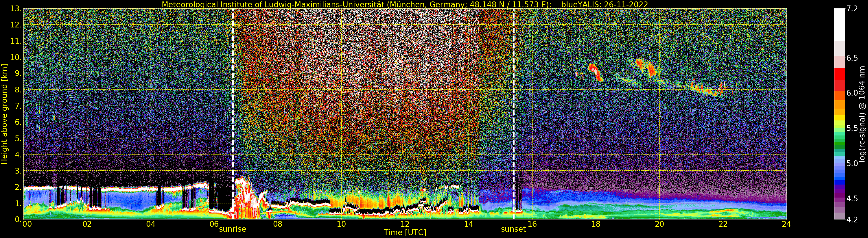Click time axis tick label 08
Viewport: 868px width, 238px height.
point(278,224)
